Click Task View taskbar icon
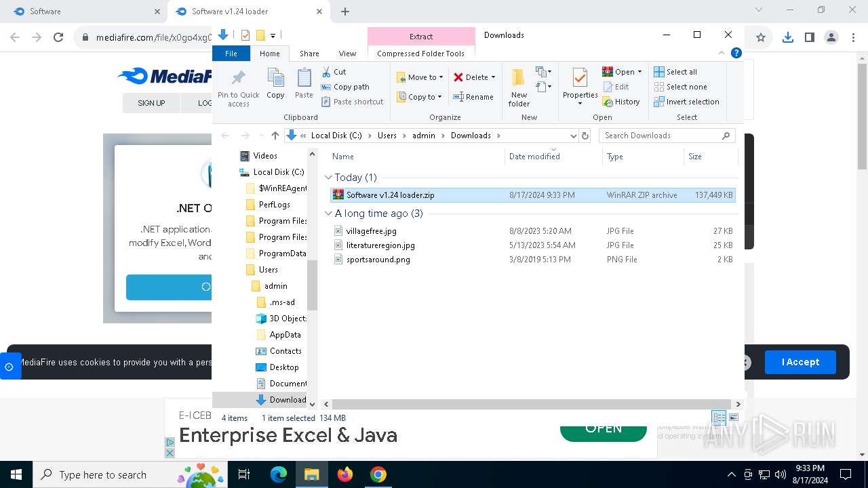The width and height of the screenshot is (868, 488). (x=244, y=474)
